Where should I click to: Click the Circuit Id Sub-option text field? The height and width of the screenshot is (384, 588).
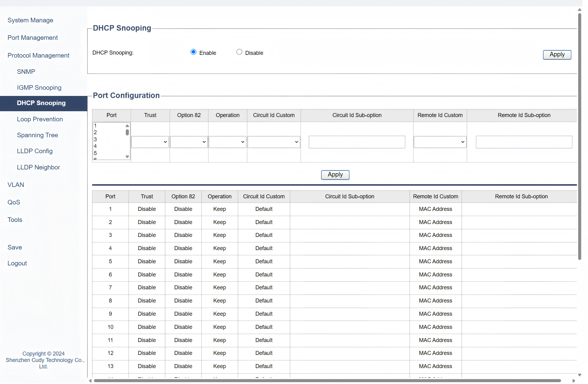357,142
